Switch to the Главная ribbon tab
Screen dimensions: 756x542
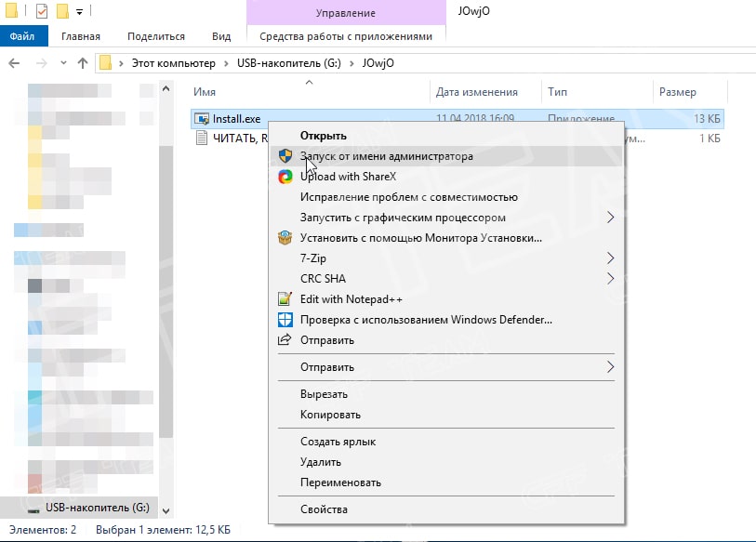(81, 36)
